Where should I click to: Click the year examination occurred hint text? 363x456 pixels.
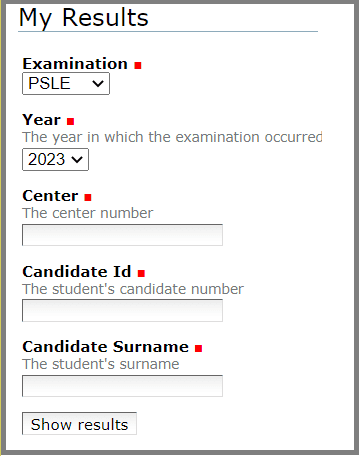tap(172, 137)
